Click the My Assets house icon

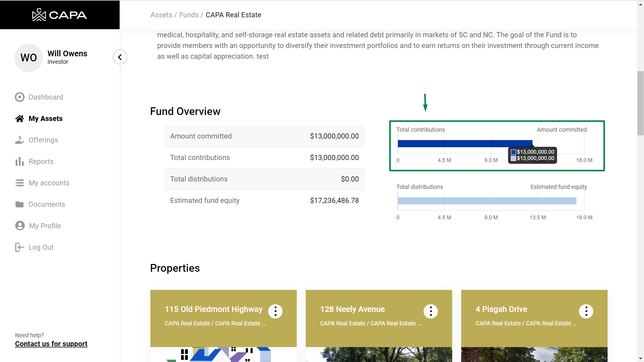[20, 119]
